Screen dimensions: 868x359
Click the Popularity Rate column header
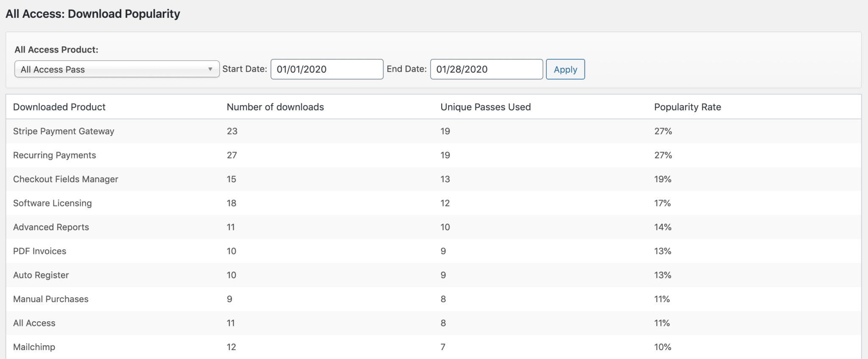click(x=687, y=107)
